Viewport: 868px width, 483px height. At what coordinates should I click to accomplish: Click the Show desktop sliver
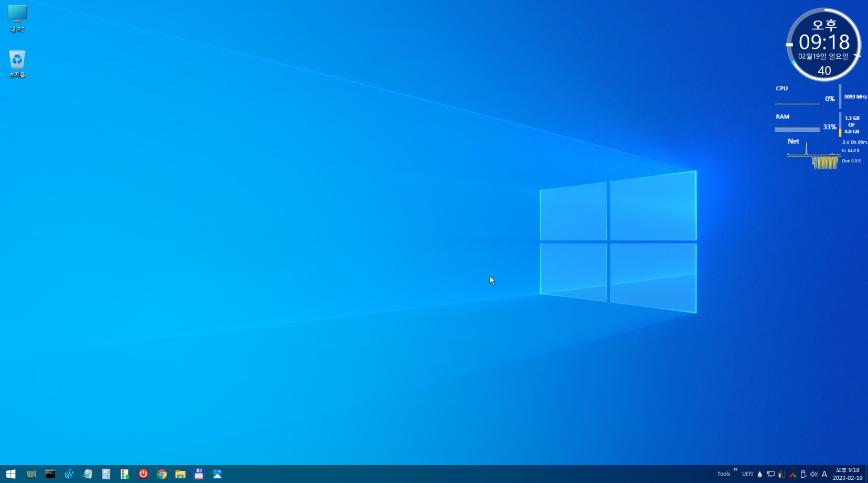866,474
